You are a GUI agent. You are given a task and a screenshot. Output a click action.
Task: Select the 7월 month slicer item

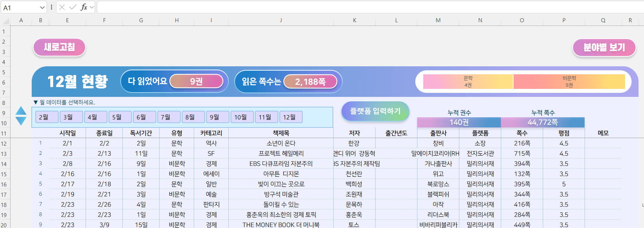(169, 117)
